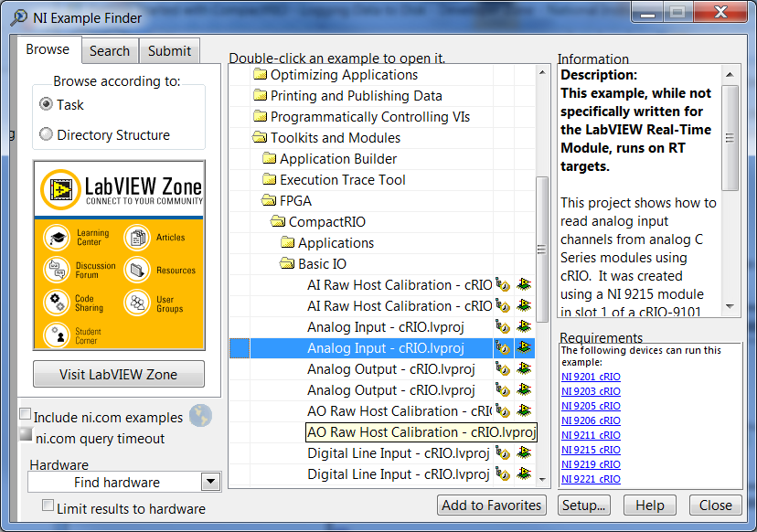The width and height of the screenshot is (757, 532).
Task: Open the NI 9205 cRIO link
Action: tap(591, 406)
